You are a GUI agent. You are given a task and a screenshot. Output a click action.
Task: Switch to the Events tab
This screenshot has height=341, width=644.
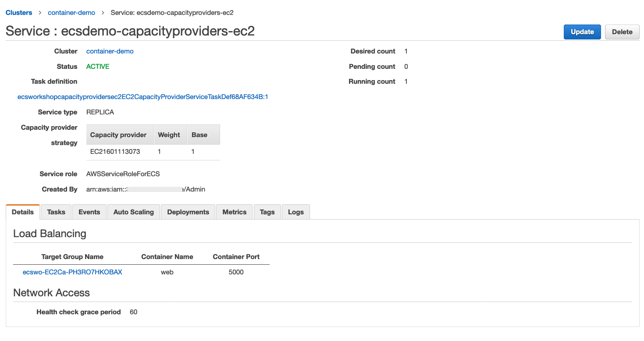click(x=89, y=212)
